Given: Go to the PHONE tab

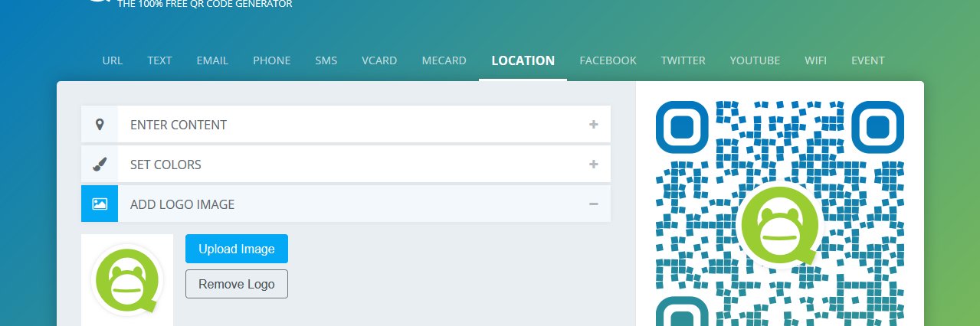Looking at the screenshot, I should point(271,60).
